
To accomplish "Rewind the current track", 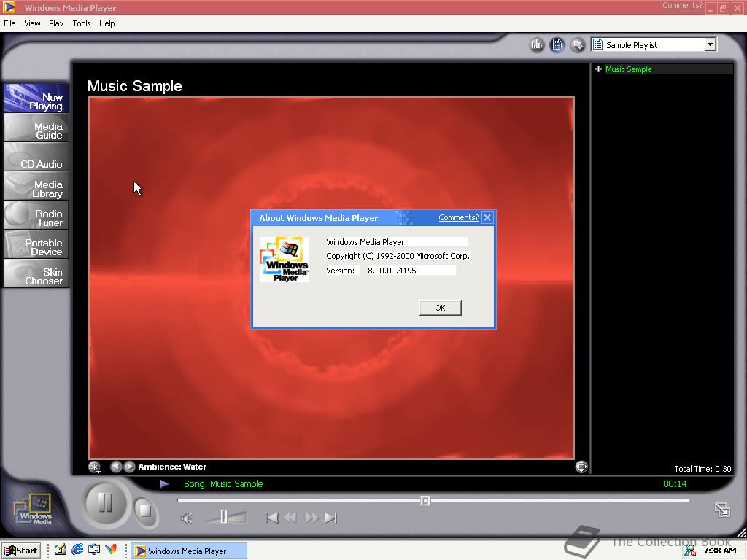I will [290, 518].
